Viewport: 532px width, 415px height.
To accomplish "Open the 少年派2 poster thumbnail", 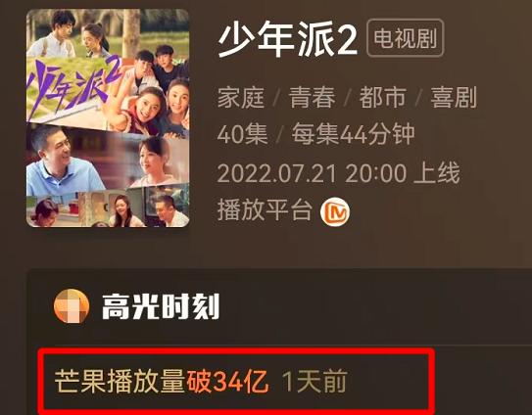I will click(108, 118).
